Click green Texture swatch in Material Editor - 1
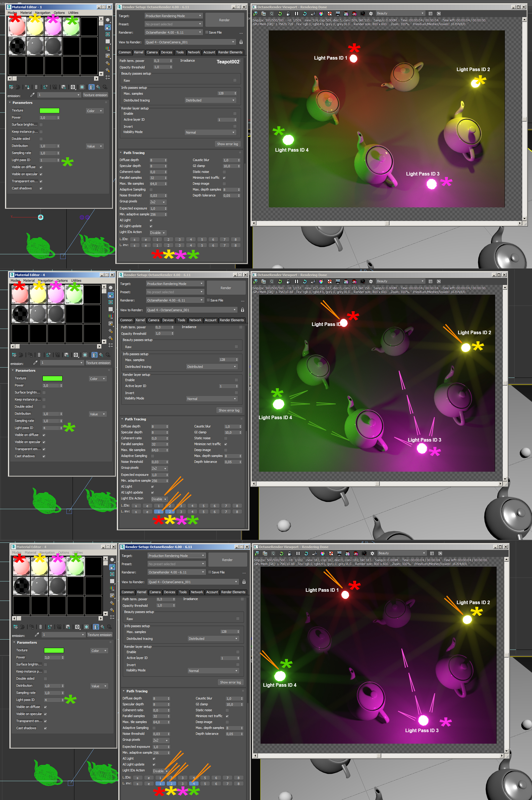The width and height of the screenshot is (532, 800). coord(50,111)
